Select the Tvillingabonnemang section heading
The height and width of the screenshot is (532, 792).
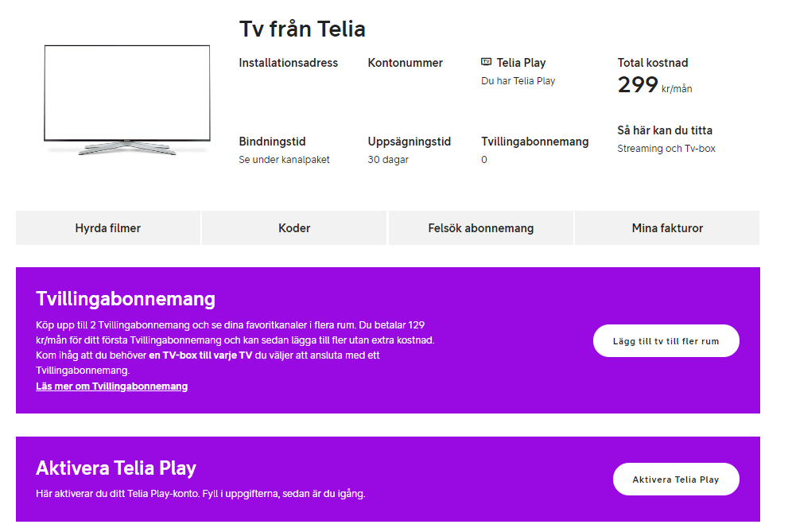(126, 299)
